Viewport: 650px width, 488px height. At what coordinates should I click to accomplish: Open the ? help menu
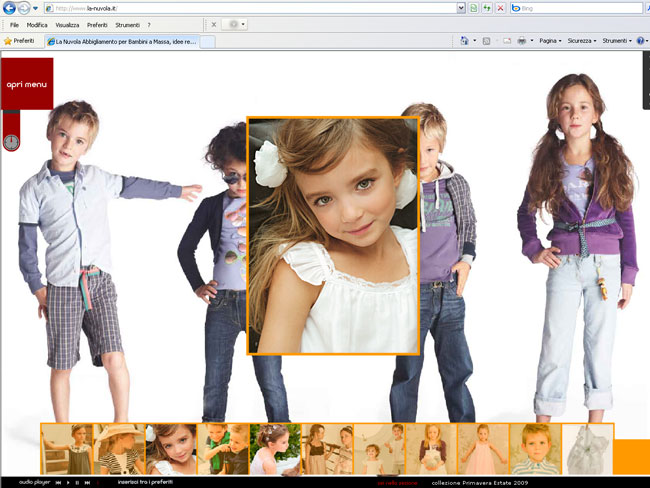point(149,25)
